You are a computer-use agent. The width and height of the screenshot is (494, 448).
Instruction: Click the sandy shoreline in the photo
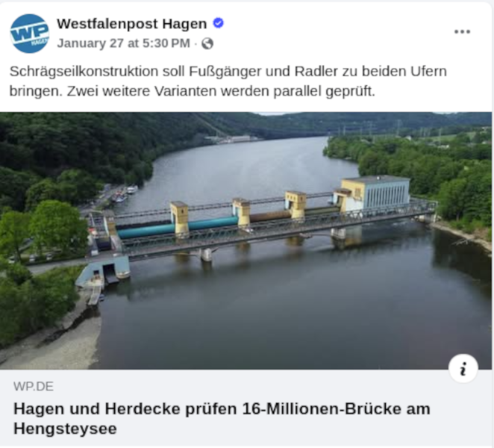[51, 345]
